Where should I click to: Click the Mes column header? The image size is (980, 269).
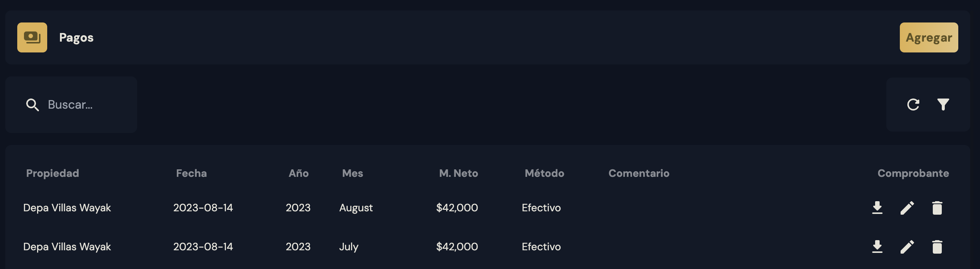coord(352,173)
